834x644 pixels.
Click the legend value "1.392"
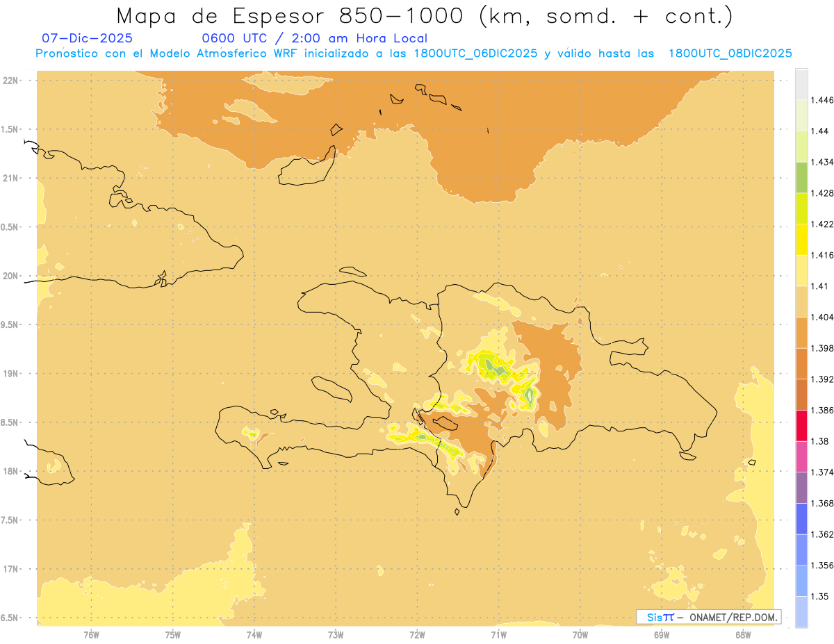[822, 379]
